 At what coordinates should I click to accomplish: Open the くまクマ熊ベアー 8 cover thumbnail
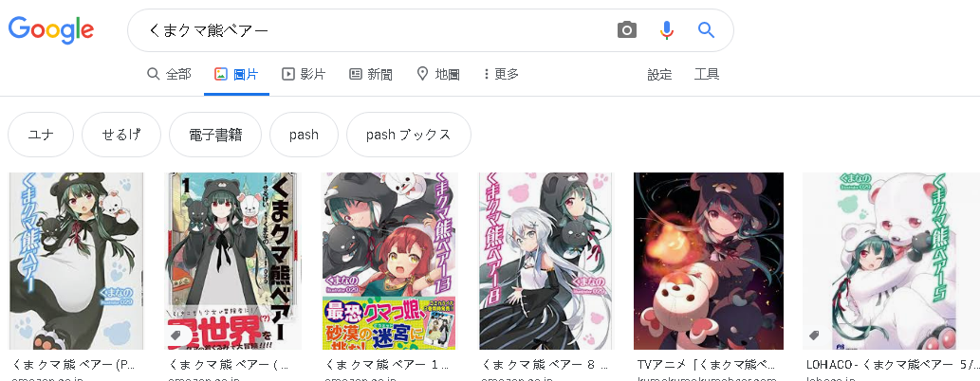coord(546,261)
